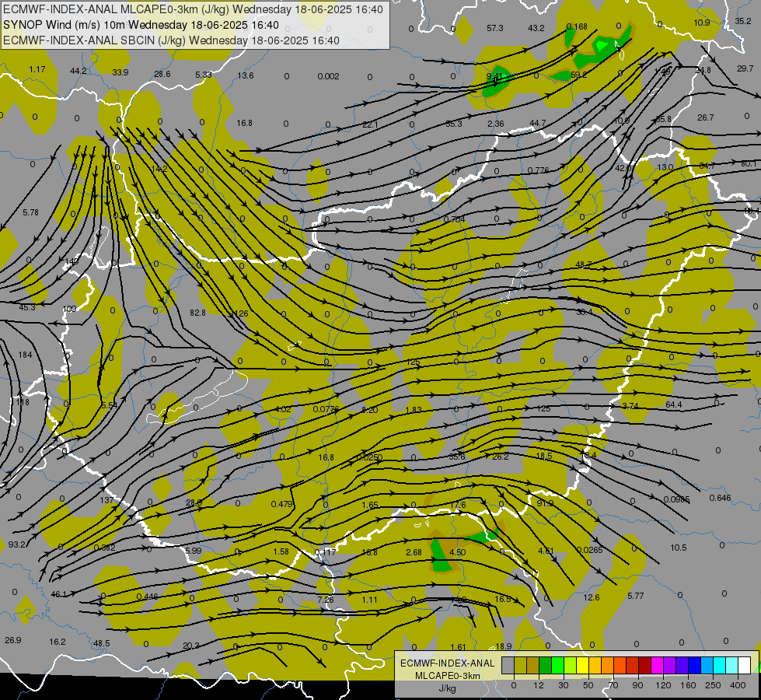Click the map value 140
The width and height of the screenshot is (761, 700).
tap(72, 261)
